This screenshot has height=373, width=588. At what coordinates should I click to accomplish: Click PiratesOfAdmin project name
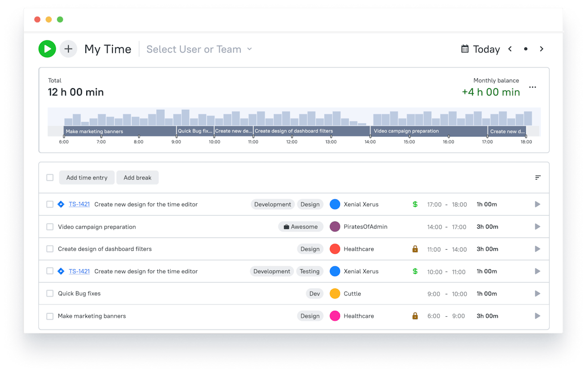click(x=366, y=227)
